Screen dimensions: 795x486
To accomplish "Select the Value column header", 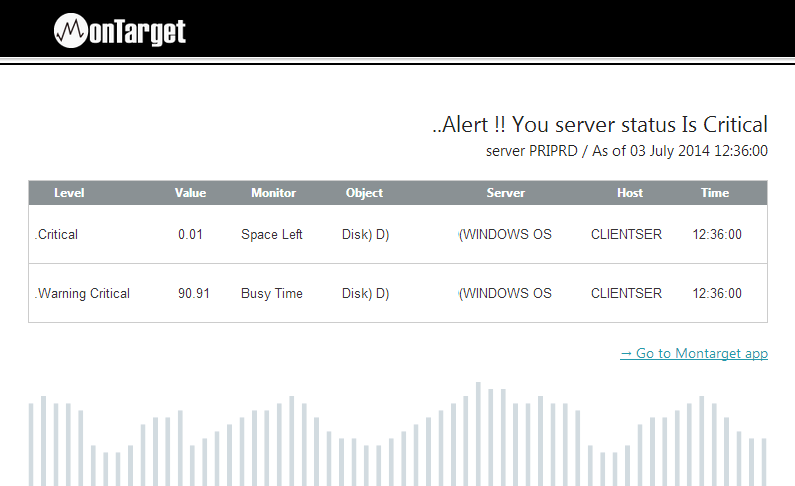I will tap(190, 193).
